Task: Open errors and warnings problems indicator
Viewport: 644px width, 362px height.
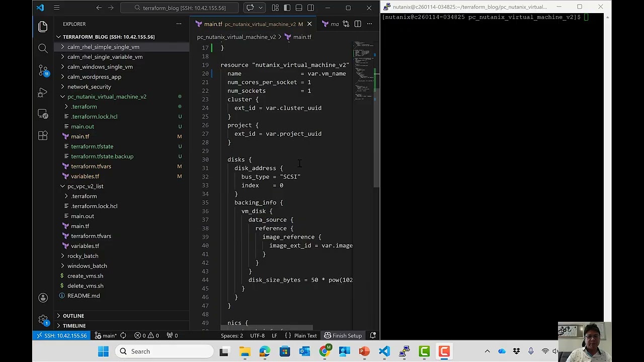Action: tap(147, 335)
